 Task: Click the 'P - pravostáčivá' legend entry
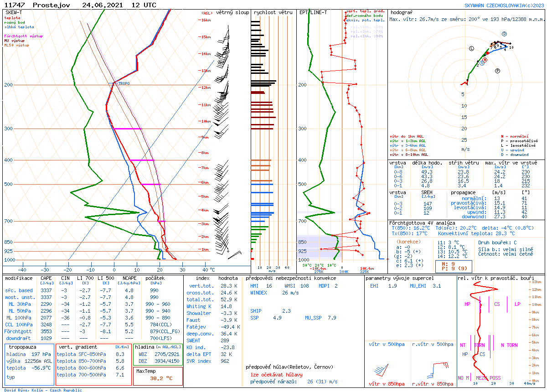click(519, 141)
